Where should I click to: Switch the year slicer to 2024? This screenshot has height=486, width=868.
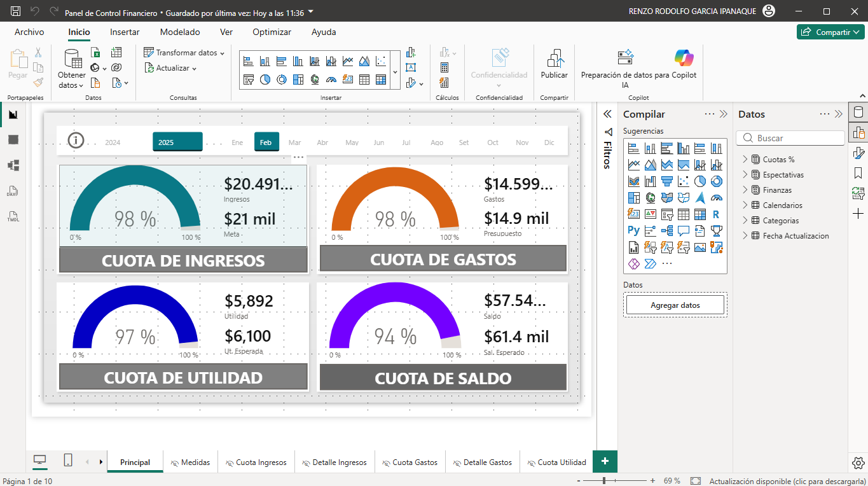tap(113, 141)
